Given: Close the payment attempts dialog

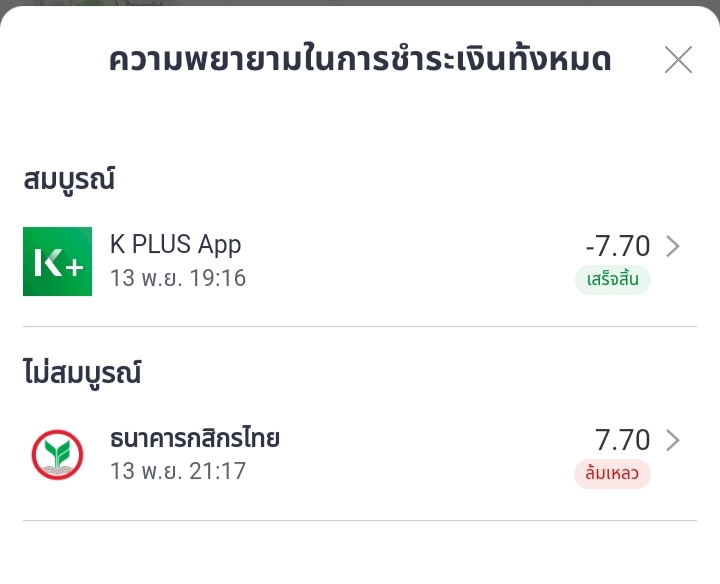Looking at the screenshot, I should tap(678, 60).
